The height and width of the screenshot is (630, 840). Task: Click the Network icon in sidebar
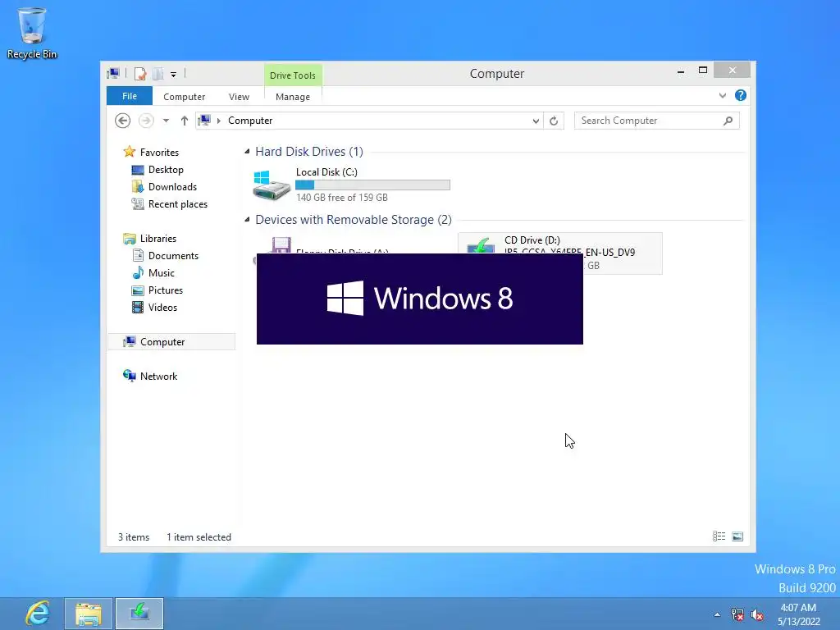[x=129, y=376]
